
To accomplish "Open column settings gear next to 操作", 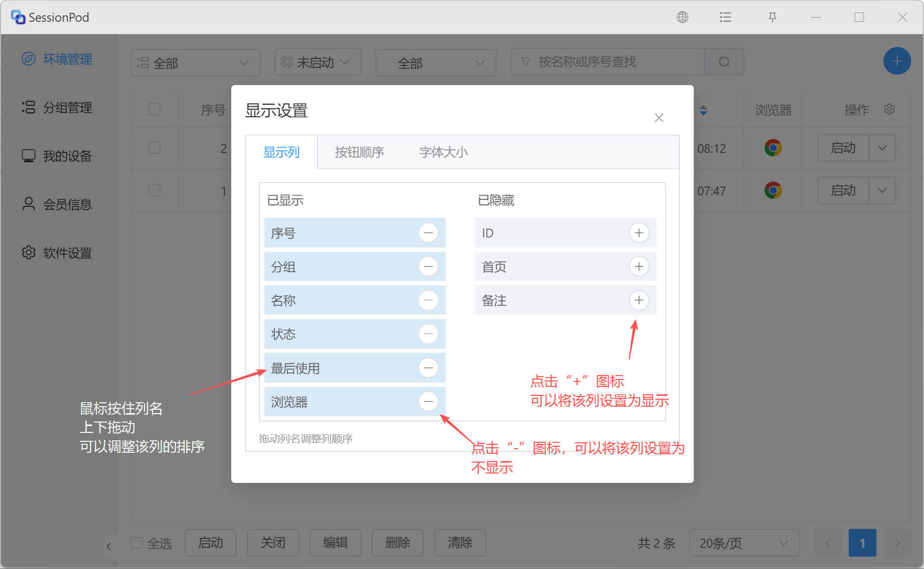I will pos(889,109).
